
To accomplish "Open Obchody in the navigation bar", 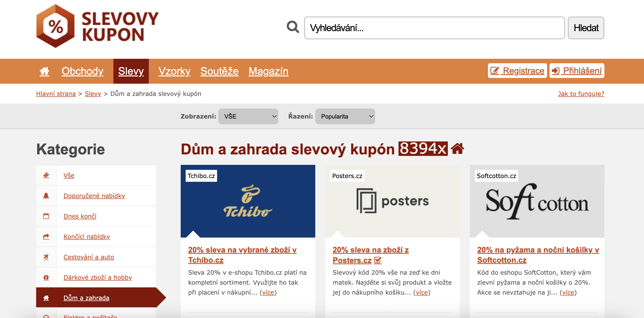I will pyautogui.click(x=82, y=71).
